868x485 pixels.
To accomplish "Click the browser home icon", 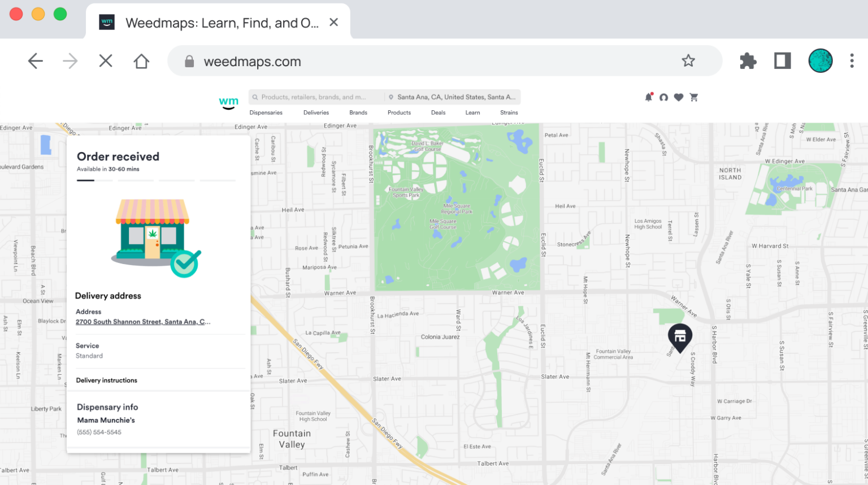I will pos(141,60).
